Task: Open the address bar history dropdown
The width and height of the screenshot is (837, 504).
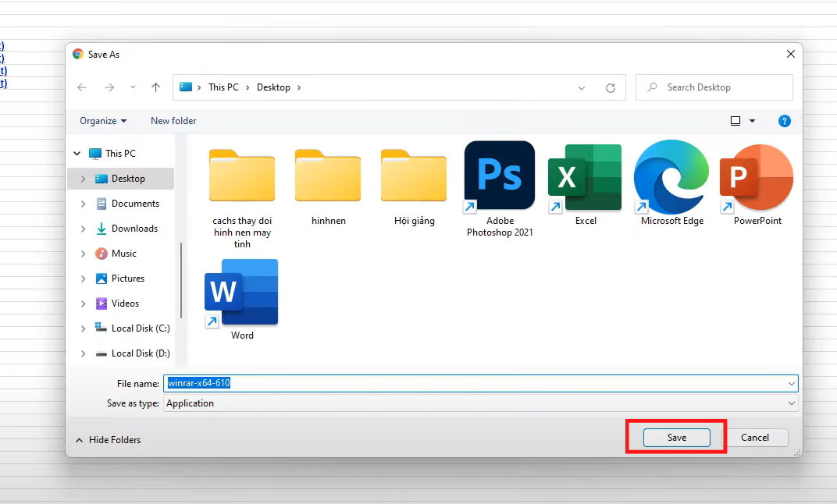Action: point(582,88)
